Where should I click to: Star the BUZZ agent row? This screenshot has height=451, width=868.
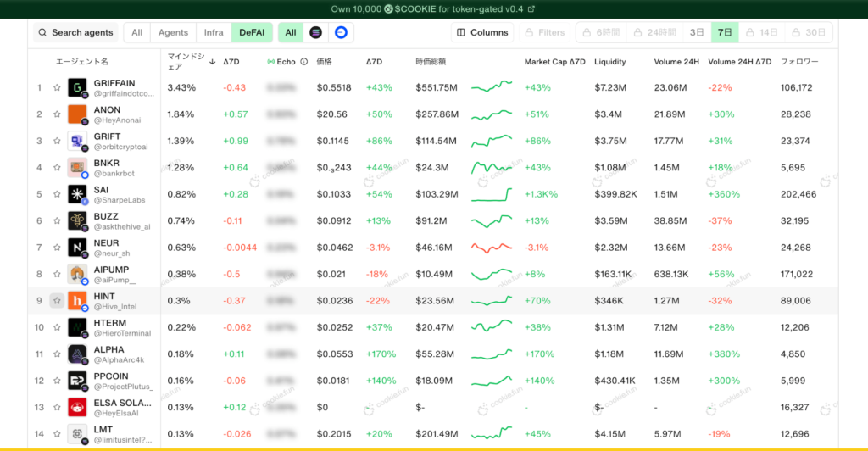(x=57, y=220)
